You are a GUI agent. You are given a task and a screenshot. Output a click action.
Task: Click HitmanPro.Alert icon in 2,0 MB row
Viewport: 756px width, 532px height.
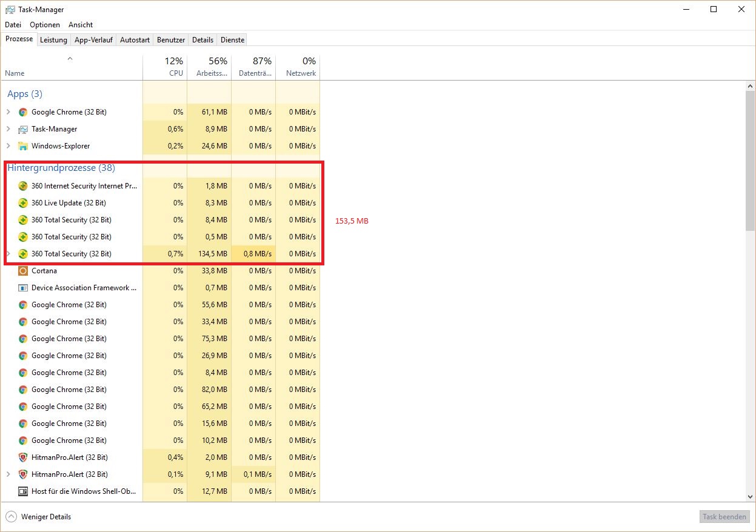(x=23, y=457)
